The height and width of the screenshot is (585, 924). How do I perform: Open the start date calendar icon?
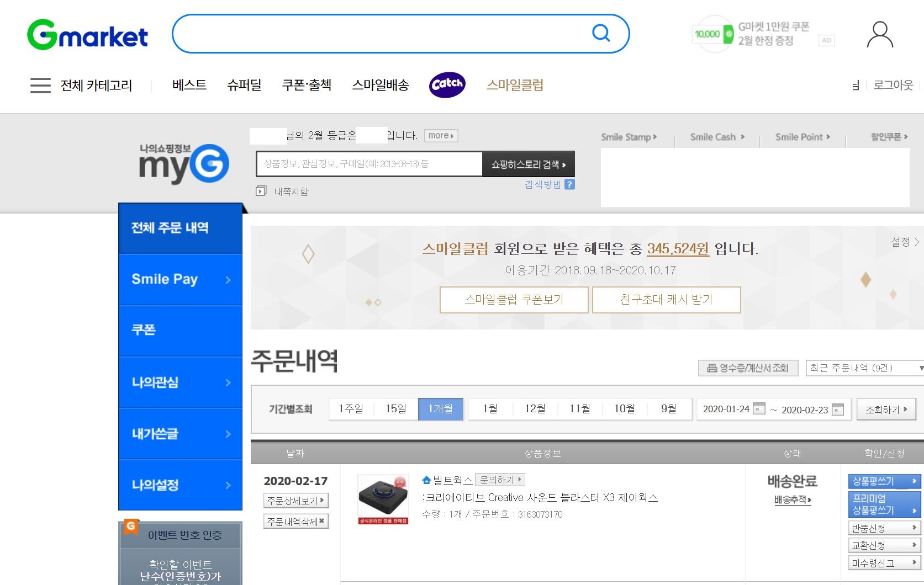pos(759,410)
